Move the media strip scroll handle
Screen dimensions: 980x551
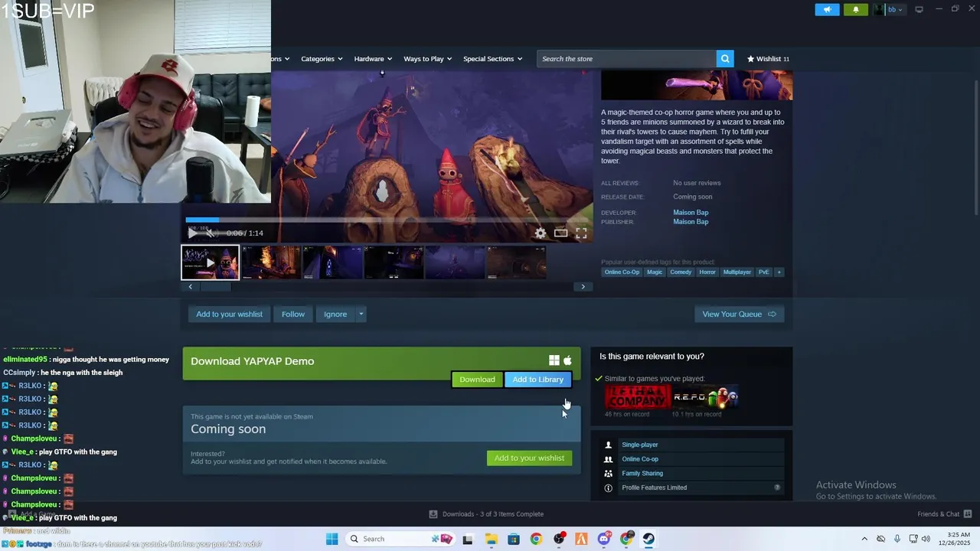tap(215, 287)
